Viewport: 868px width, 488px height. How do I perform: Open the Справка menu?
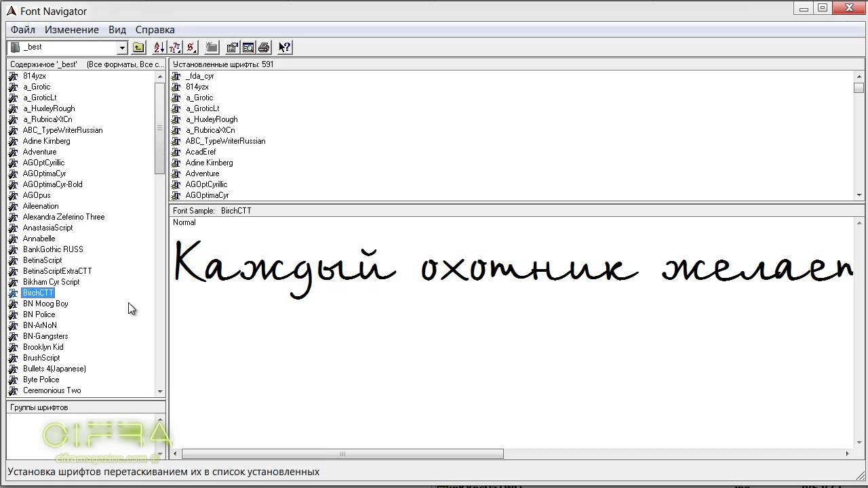pos(155,30)
